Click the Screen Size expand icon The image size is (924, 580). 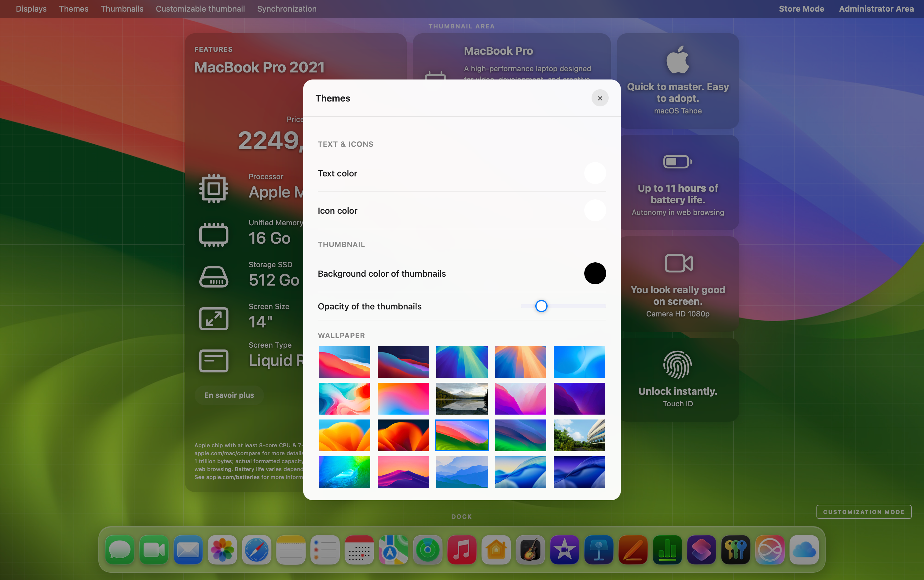point(214,318)
